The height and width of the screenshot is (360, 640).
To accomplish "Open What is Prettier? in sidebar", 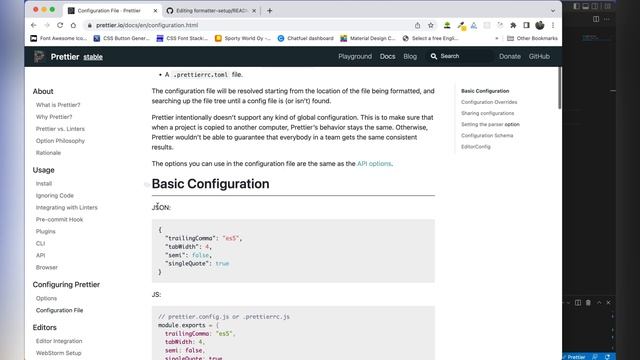I will [x=58, y=105].
